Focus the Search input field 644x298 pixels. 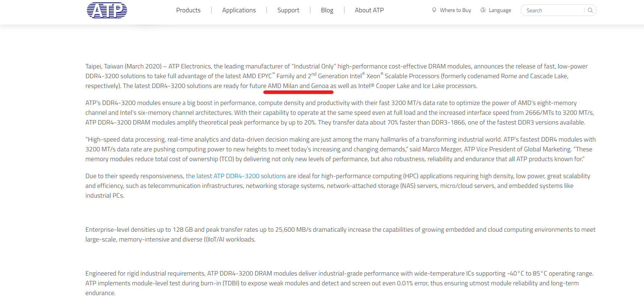(x=553, y=10)
